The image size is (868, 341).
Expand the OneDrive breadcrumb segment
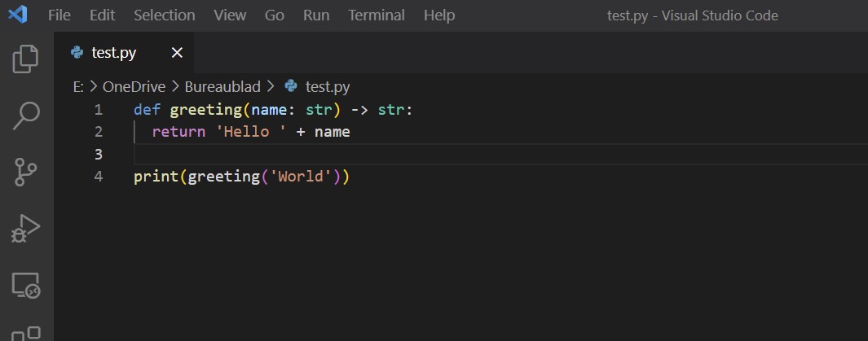point(134,87)
